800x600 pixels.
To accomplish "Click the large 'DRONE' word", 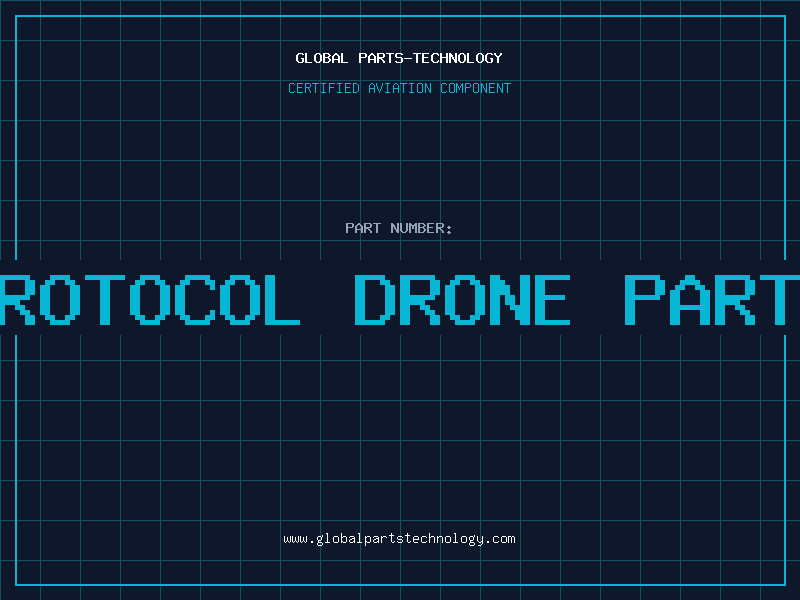I will point(462,300).
